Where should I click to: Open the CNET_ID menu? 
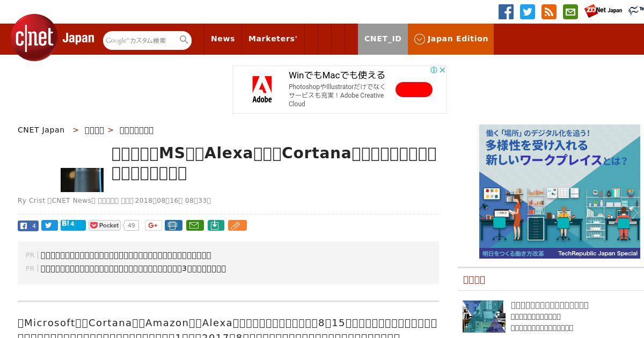click(x=383, y=39)
